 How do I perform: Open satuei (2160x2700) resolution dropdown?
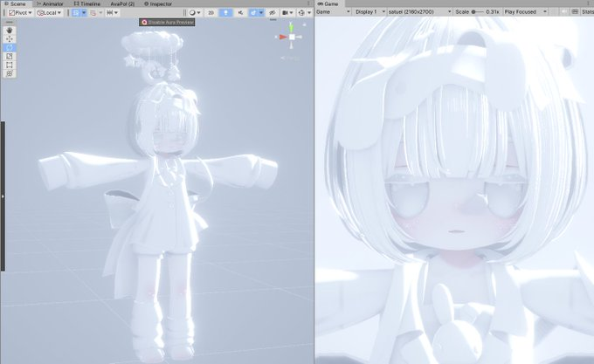(x=420, y=11)
